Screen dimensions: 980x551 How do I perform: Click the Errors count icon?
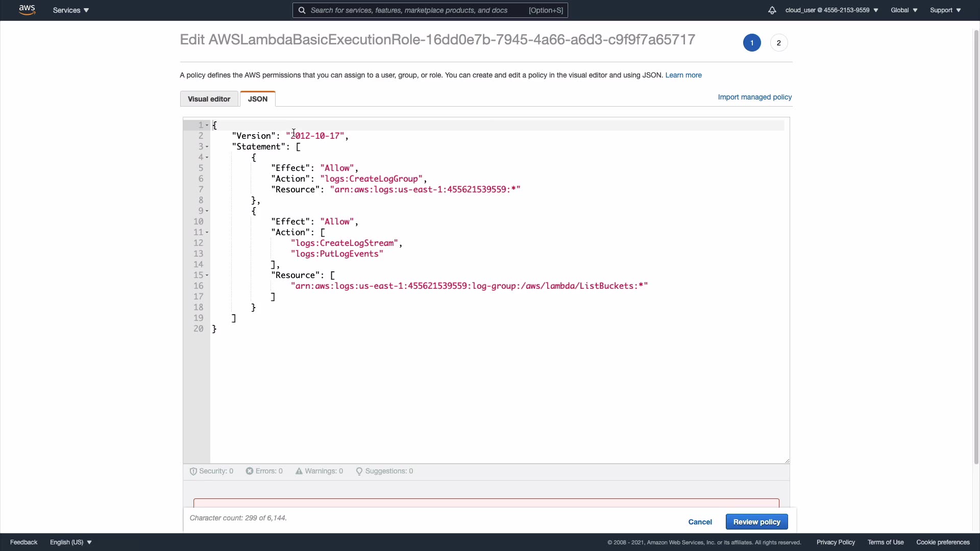(250, 471)
